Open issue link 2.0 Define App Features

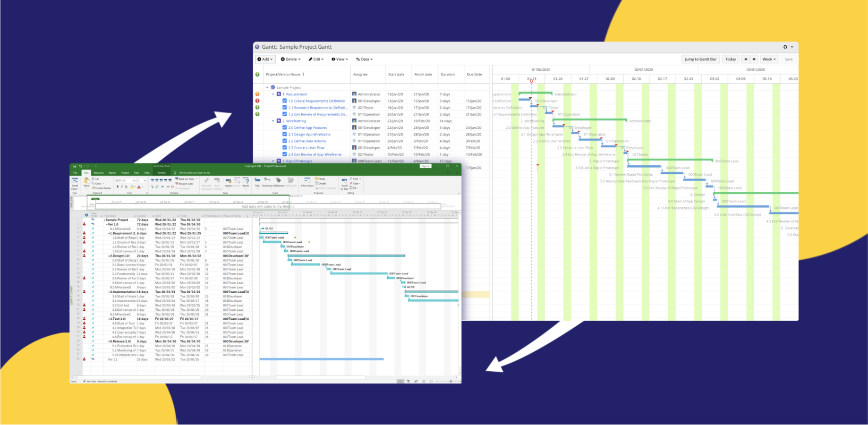[307, 127]
